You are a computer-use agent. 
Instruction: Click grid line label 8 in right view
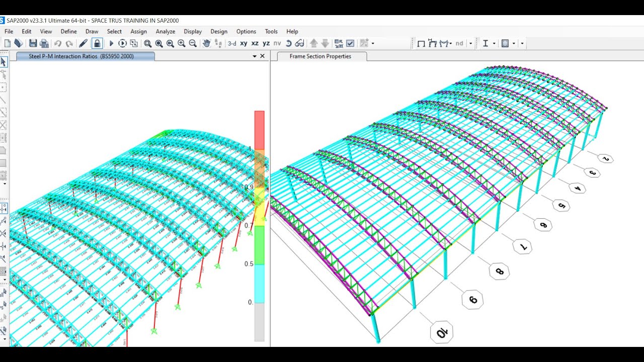coord(499,271)
